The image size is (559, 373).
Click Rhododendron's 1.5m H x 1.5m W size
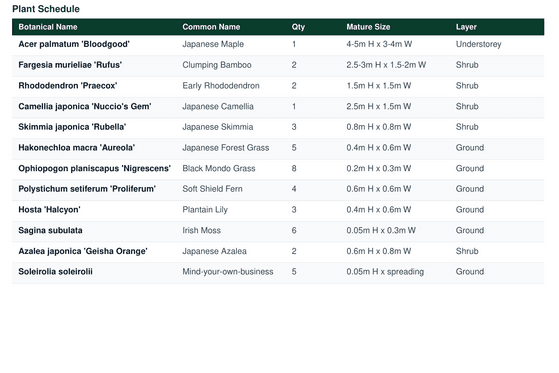(x=379, y=86)
